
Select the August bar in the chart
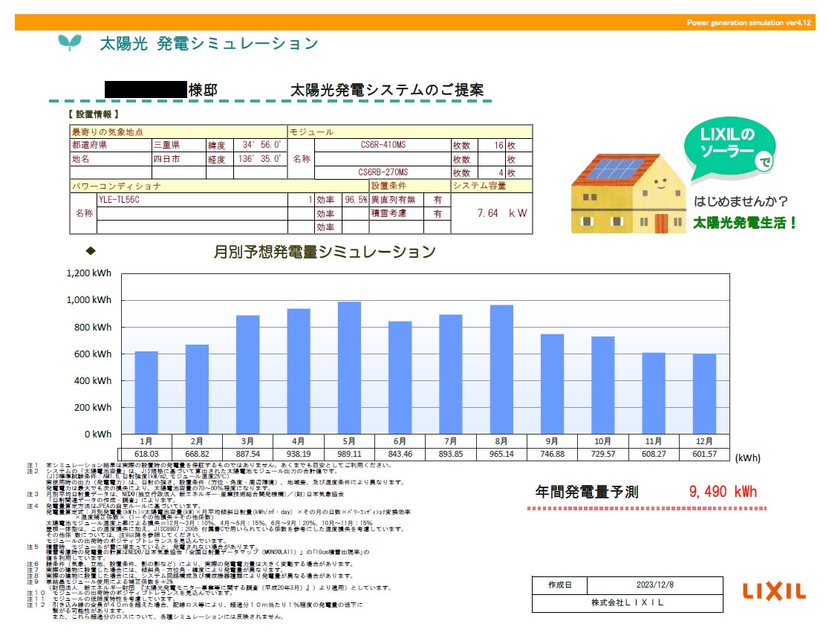tap(501, 369)
